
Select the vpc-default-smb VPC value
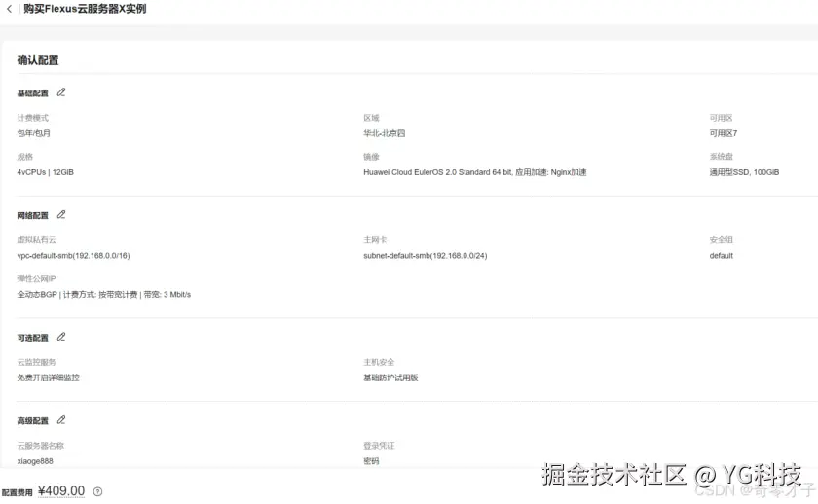74,255
